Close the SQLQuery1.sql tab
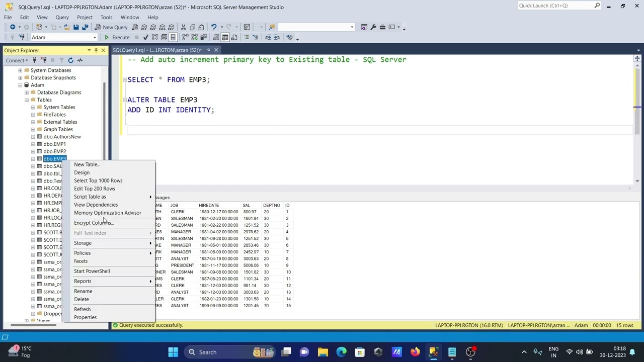 tap(216, 50)
